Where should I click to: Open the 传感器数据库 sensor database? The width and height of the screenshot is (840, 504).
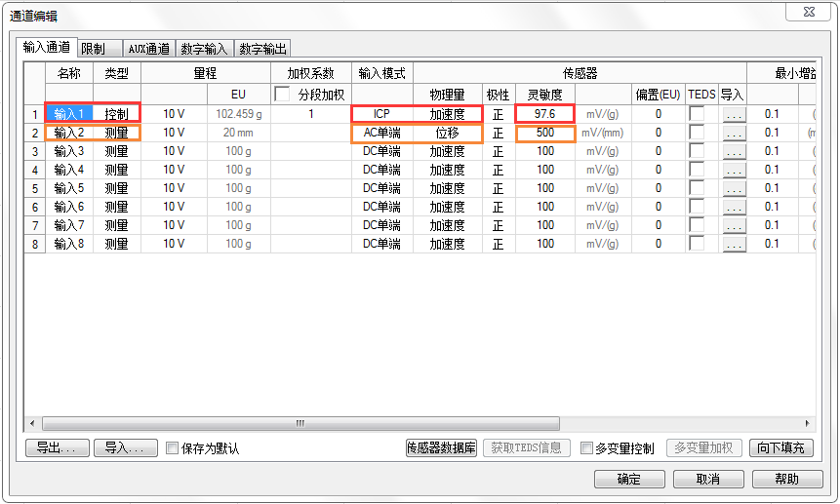point(441,447)
